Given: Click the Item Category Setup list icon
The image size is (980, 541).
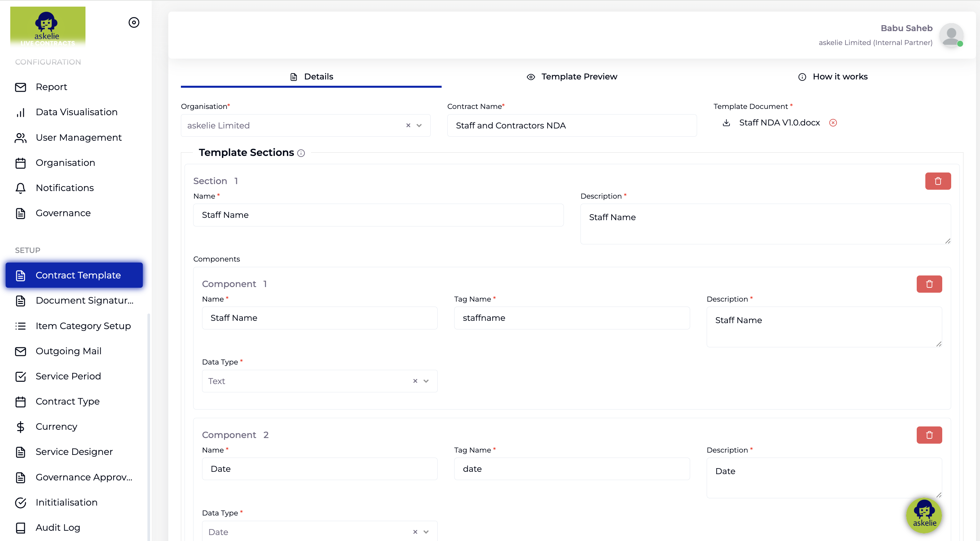Looking at the screenshot, I should click(x=21, y=326).
